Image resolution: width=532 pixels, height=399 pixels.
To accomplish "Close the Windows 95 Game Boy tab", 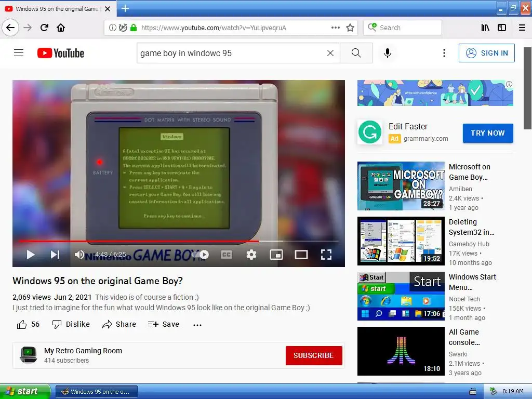I will pyautogui.click(x=108, y=9).
